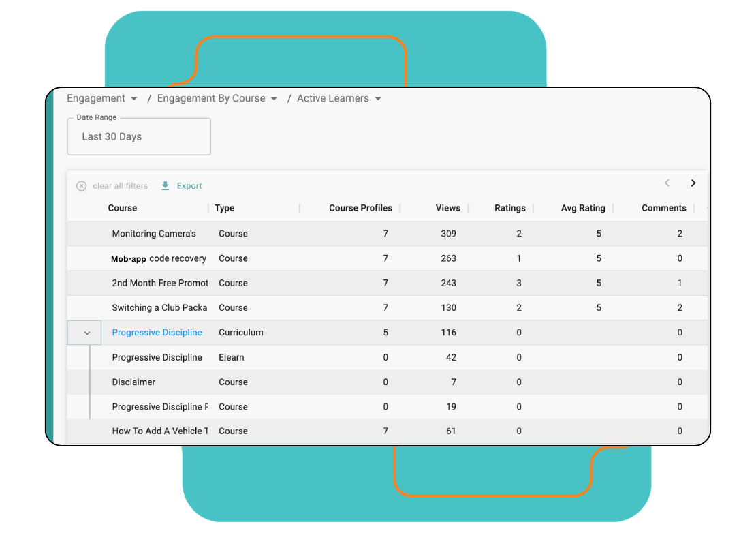Click the clear all filters circle-x icon
The image size is (756, 533).
coord(82,186)
